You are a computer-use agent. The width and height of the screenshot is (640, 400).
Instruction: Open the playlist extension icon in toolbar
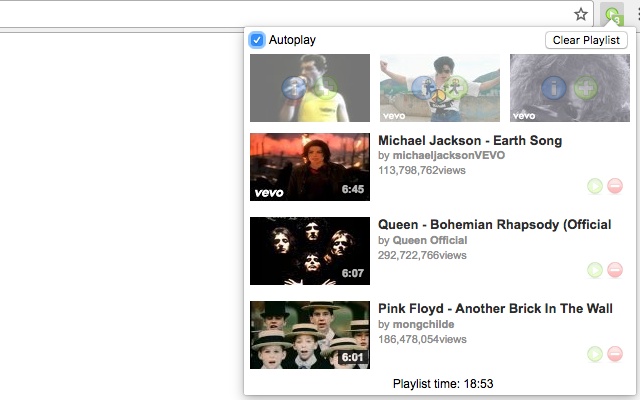613,15
